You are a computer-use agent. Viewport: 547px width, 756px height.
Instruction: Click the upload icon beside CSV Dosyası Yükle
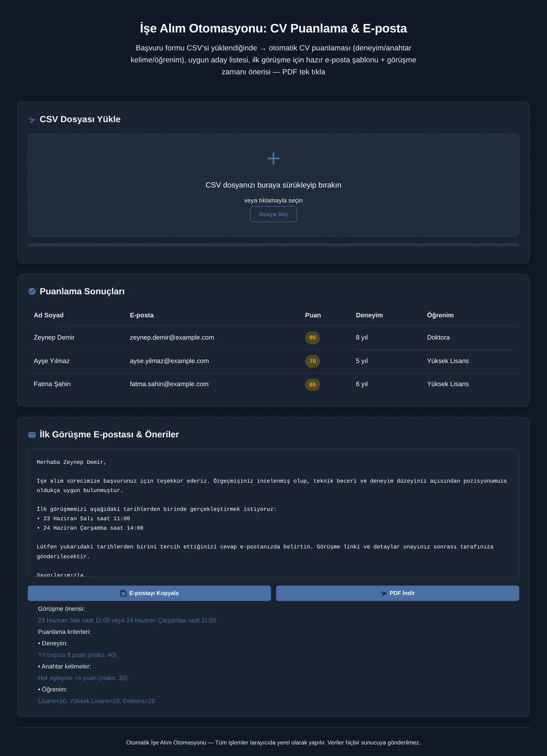[x=32, y=120]
